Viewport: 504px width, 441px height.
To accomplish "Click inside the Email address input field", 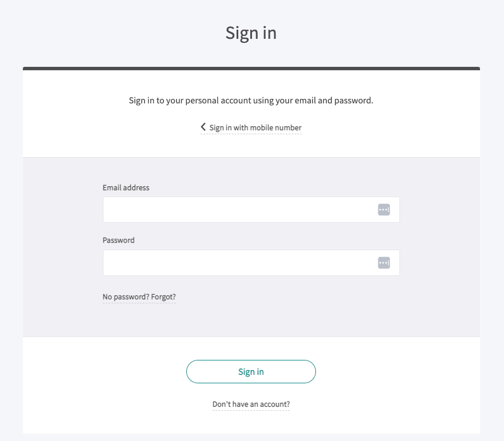I will tap(240, 210).
